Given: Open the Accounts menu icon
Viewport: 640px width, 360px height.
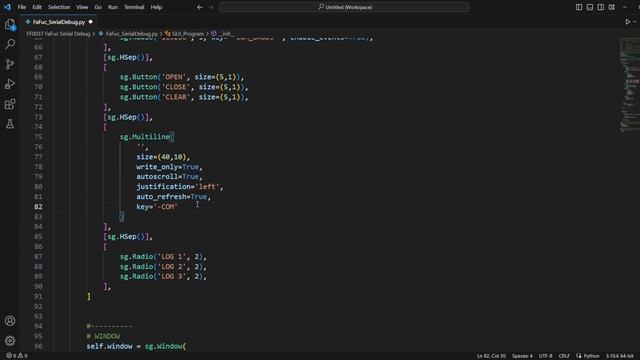Looking at the screenshot, I should [x=10, y=321].
